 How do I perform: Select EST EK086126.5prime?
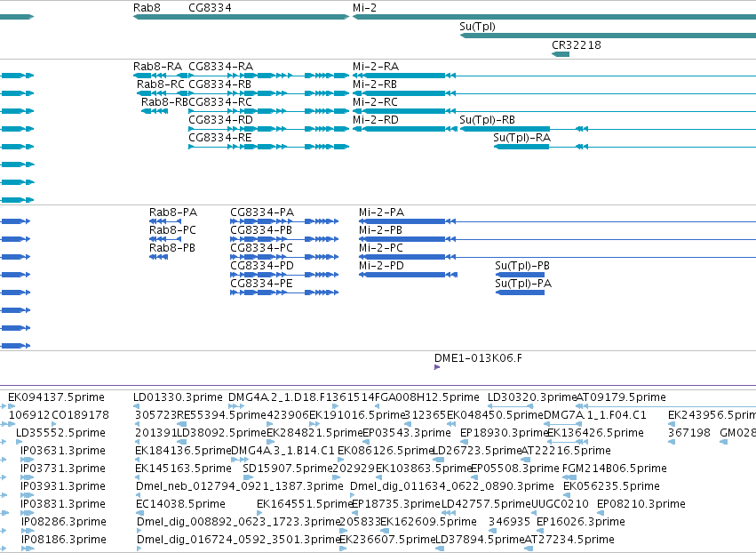click(x=386, y=451)
